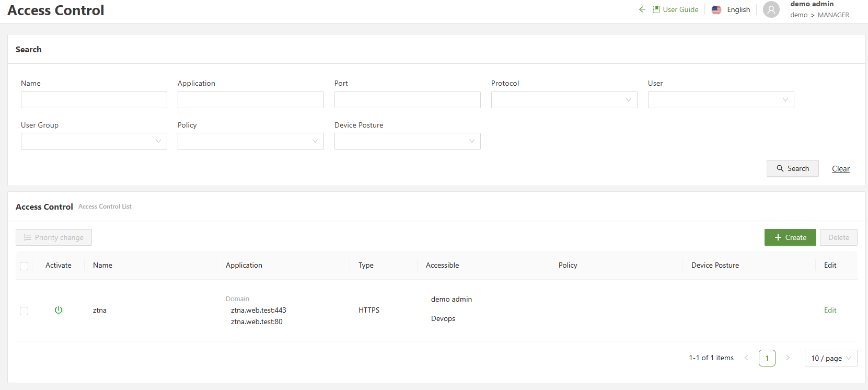Expand the Protocol dropdown
This screenshot has width=868, height=390.
[564, 100]
